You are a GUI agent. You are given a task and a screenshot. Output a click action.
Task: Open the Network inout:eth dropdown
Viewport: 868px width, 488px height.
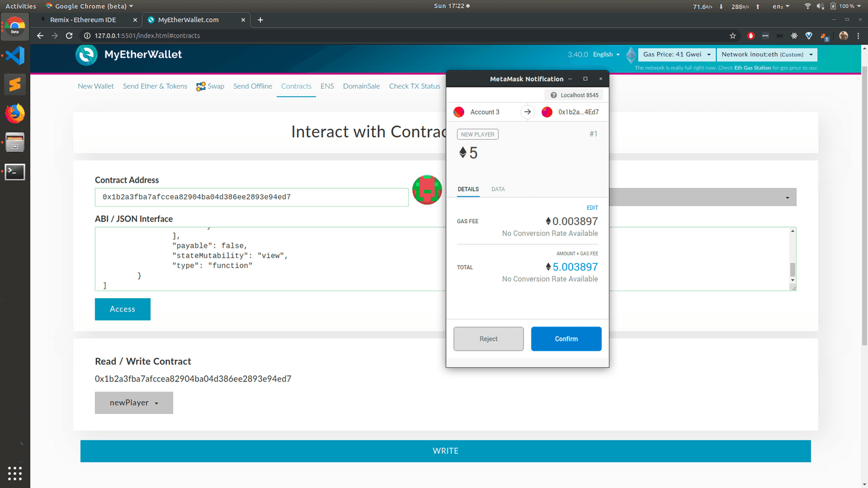tap(767, 55)
